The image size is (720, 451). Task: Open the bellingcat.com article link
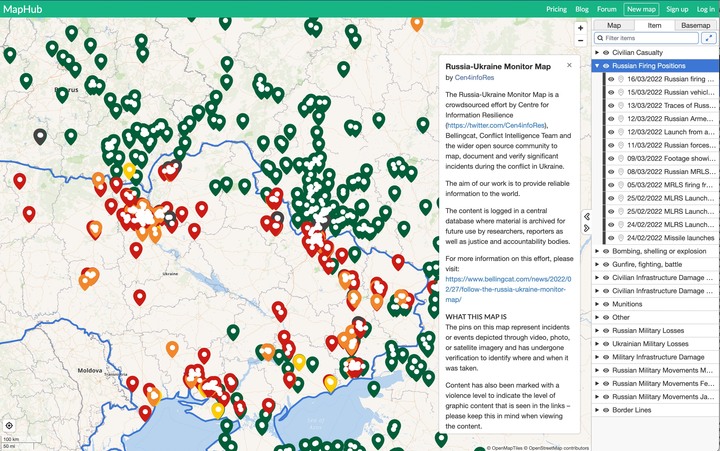(508, 289)
